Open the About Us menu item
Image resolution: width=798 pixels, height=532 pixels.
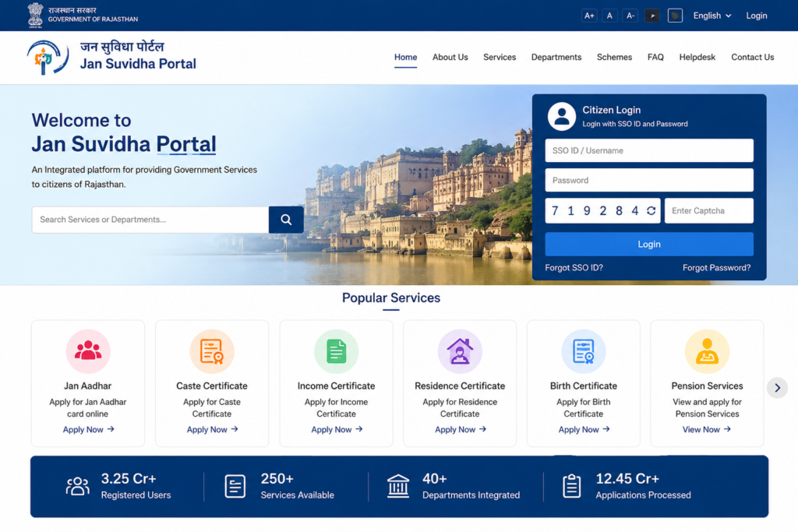tap(450, 57)
